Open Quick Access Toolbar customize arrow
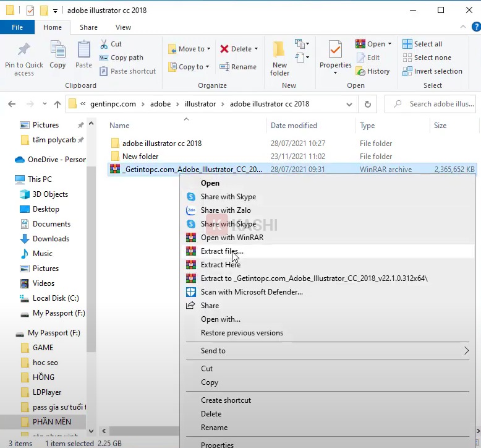 (x=55, y=11)
